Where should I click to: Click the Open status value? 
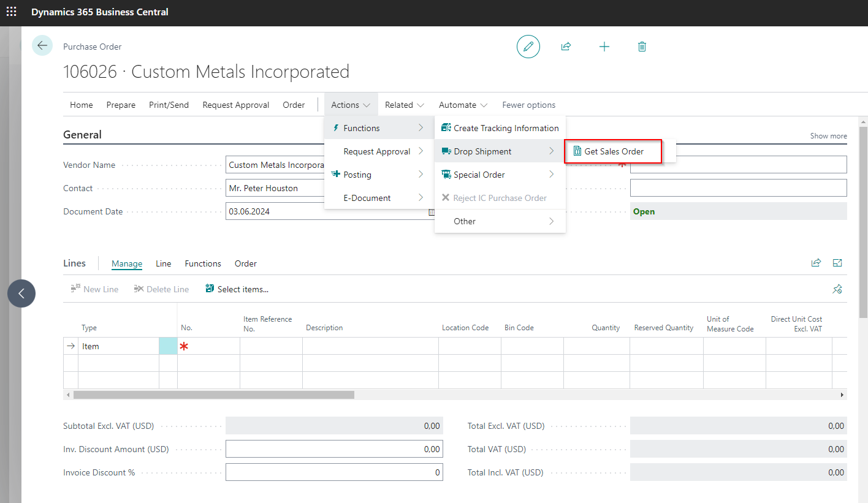point(644,211)
